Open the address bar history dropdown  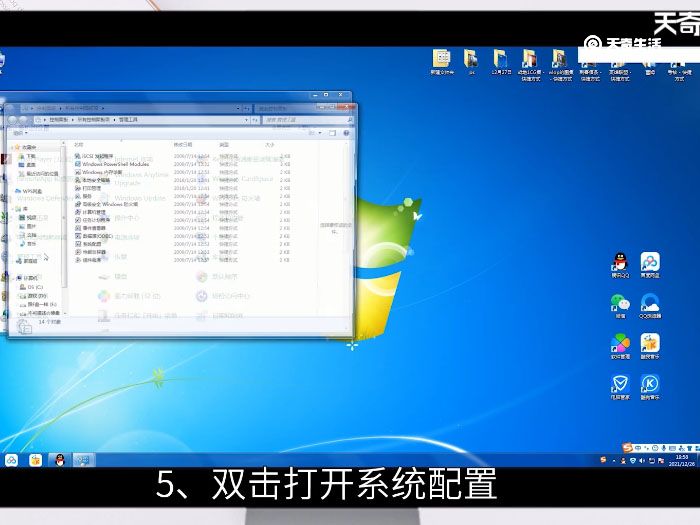(246, 120)
